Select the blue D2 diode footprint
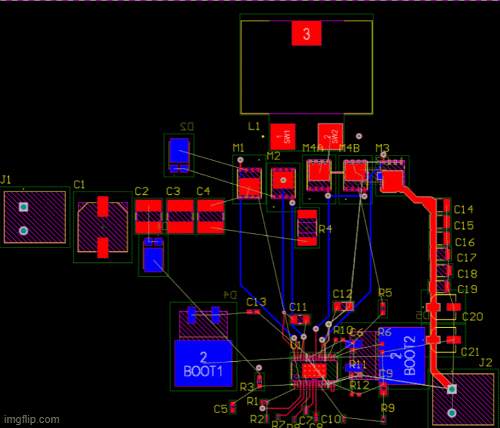The width and height of the screenshot is (500, 428). pyautogui.click(x=179, y=155)
